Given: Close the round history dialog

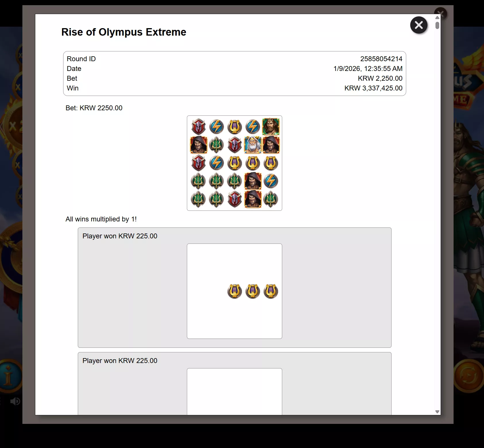Looking at the screenshot, I should [x=419, y=25].
